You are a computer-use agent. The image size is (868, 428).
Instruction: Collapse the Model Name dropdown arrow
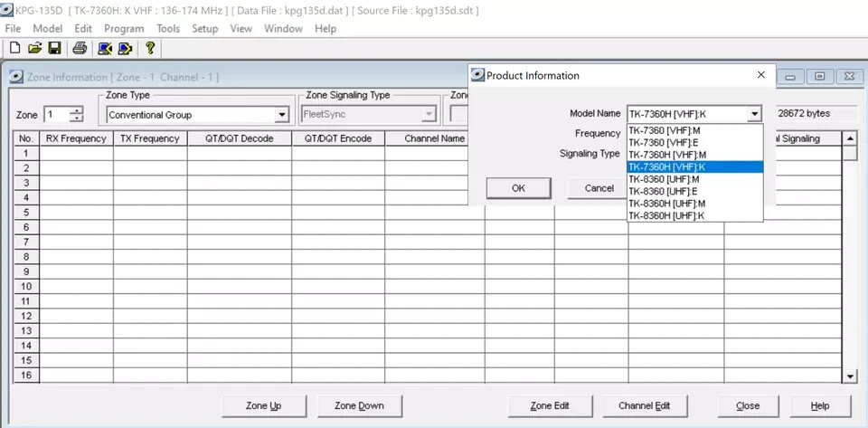click(754, 114)
